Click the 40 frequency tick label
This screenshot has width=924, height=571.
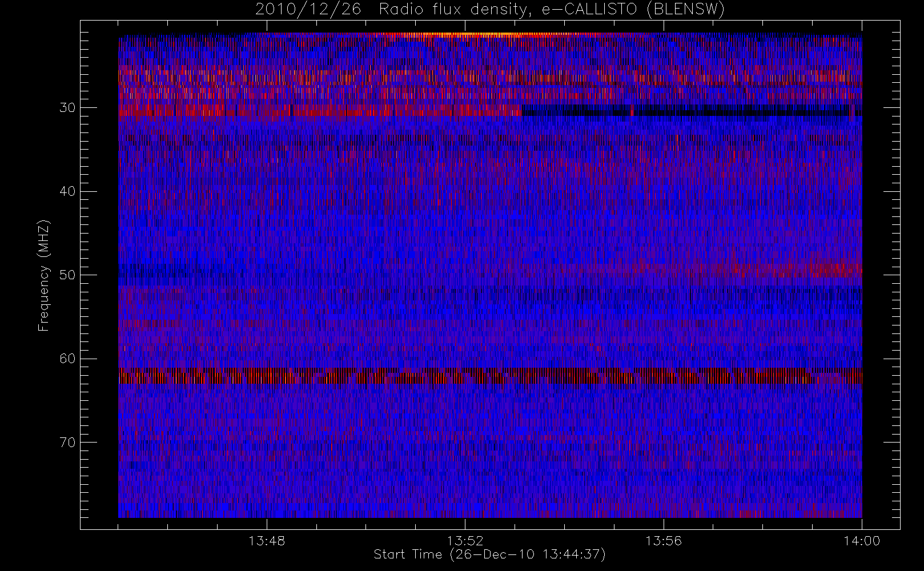pyautogui.click(x=67, y=191)
